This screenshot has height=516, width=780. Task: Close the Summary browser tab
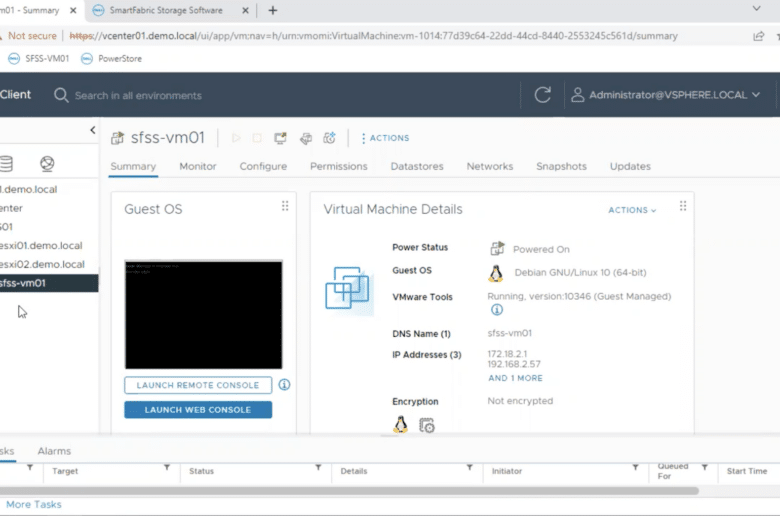pyautogui.click(x=73, y=10)
